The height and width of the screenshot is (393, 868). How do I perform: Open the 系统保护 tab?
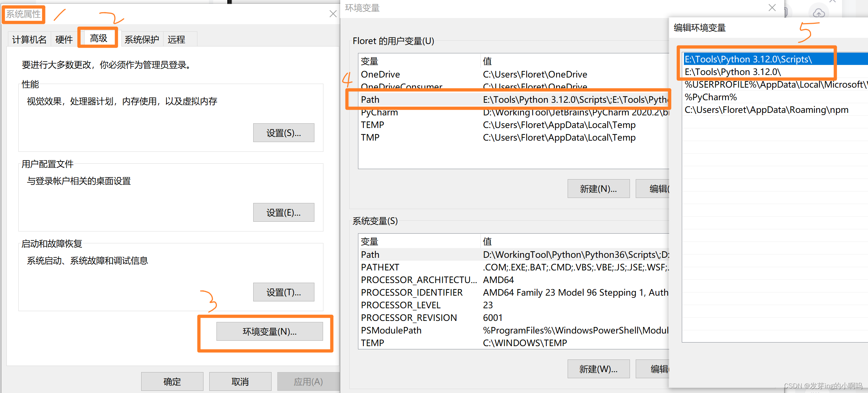[142, 39]
